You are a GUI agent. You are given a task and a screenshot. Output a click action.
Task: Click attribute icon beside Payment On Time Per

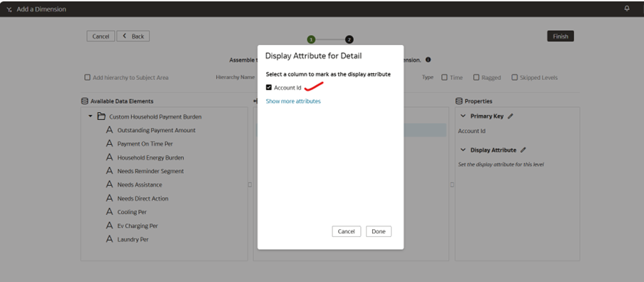point(109,143)
